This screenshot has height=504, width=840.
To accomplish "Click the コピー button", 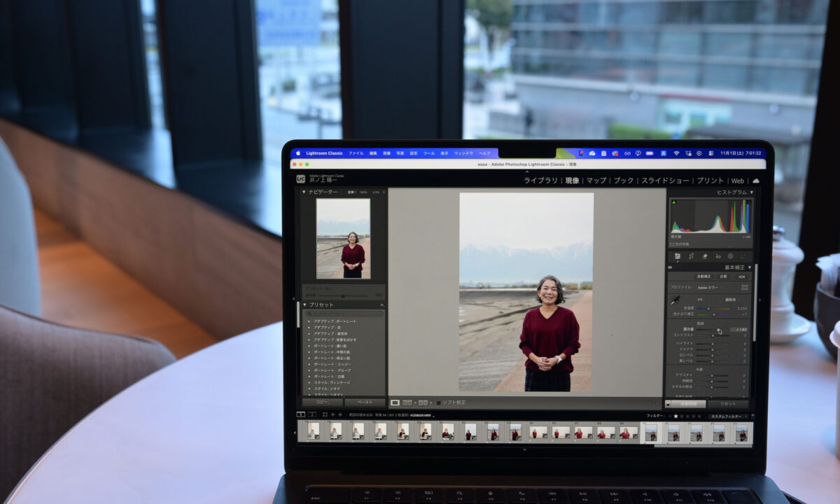I will (323, 402).
